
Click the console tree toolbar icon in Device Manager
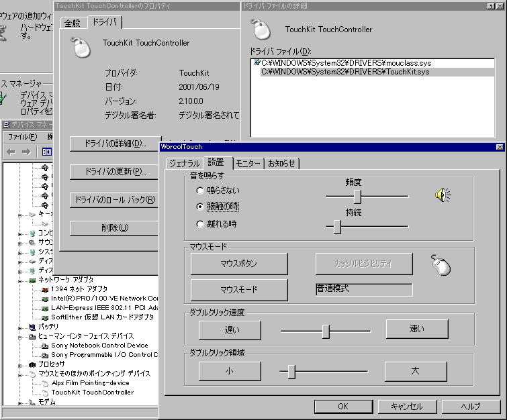click(x=46, y=152)
